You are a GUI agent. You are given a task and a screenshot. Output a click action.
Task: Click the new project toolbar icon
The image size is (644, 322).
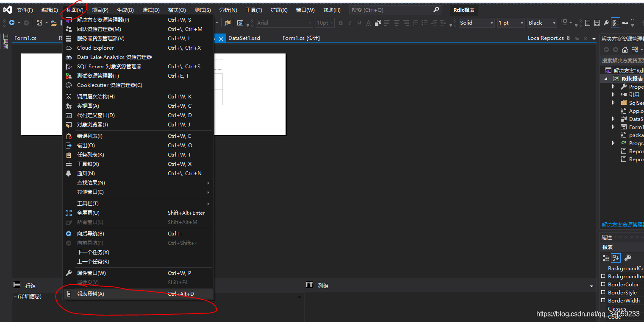[39, 23]
